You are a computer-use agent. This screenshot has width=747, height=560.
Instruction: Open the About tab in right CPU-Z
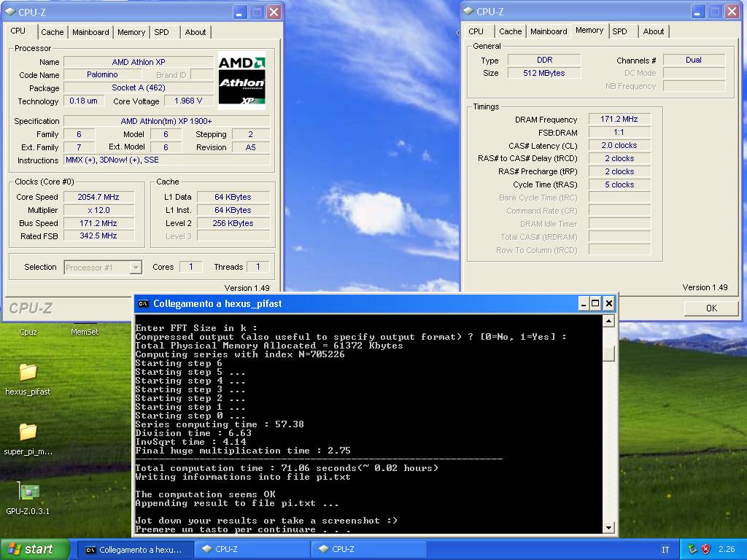[653, 31]
